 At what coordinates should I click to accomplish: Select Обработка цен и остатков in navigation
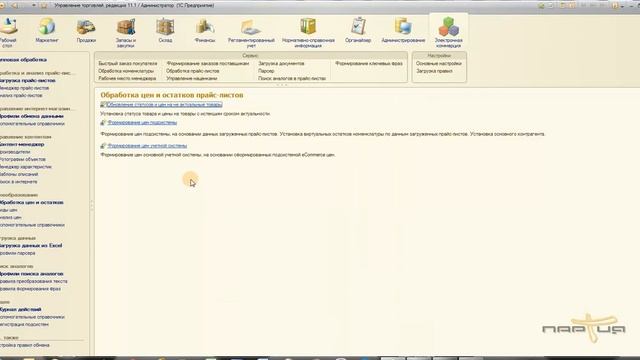32,202
